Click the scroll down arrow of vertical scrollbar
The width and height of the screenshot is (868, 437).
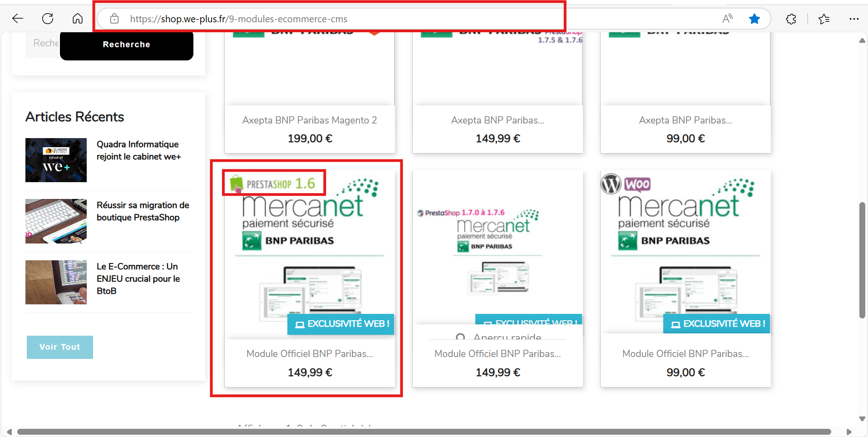862,419
